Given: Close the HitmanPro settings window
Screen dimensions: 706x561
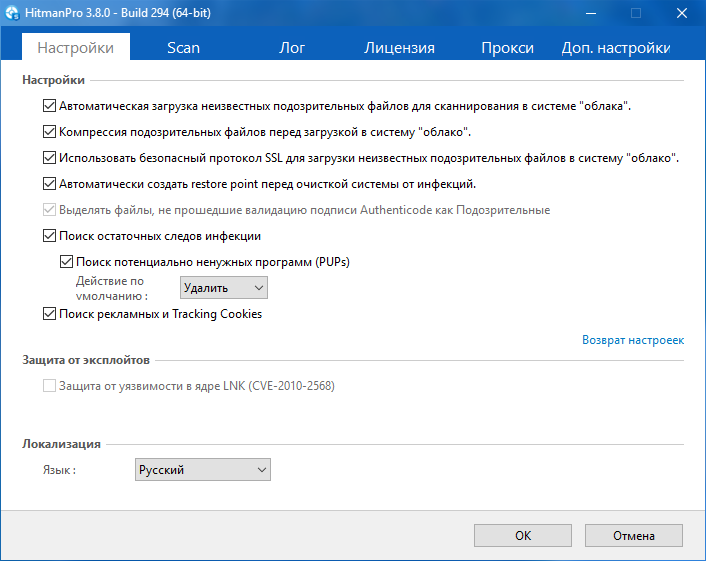Looking at the screenshot, I should click(x=682, y=13).
